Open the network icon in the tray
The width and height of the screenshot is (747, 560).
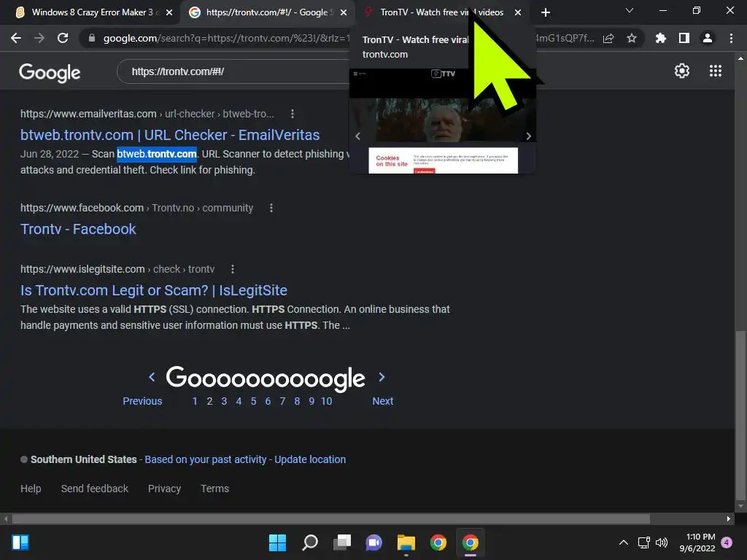coord(644,542)
